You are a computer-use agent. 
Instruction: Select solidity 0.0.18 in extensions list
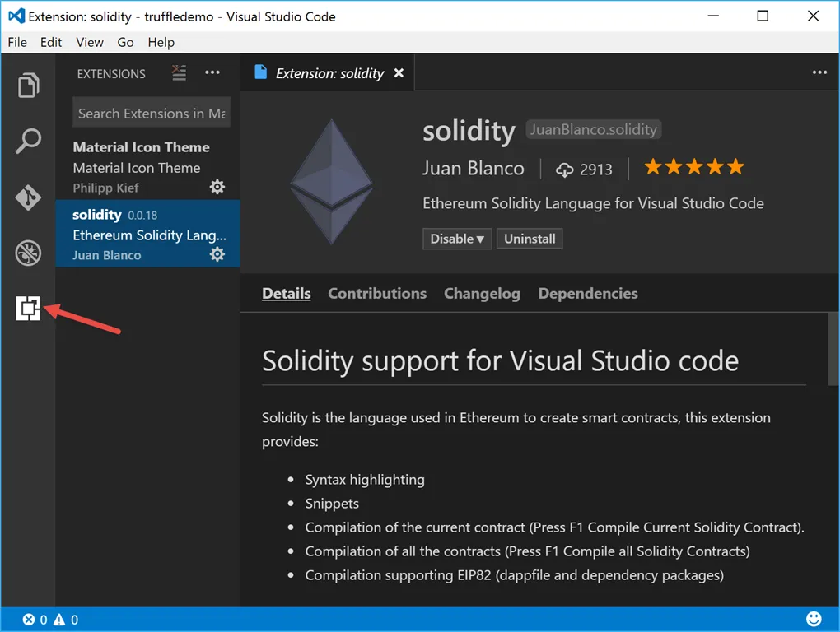[x=147, y=234]
